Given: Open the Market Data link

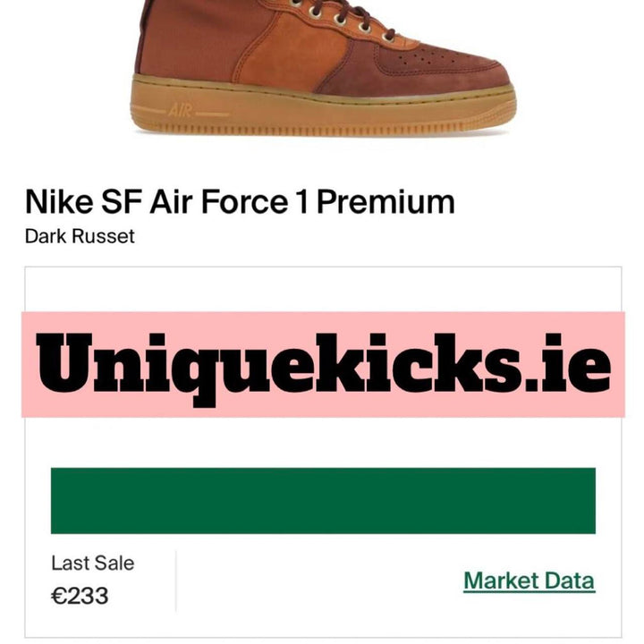Looking at the screenshot, I should click(529, 580).
